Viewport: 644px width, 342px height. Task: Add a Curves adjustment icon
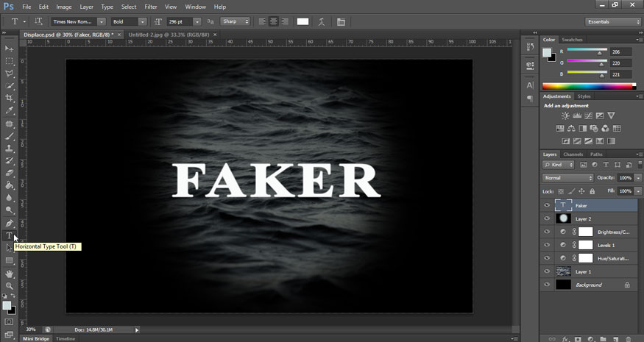pyautogui.click(x=589, y=115)
